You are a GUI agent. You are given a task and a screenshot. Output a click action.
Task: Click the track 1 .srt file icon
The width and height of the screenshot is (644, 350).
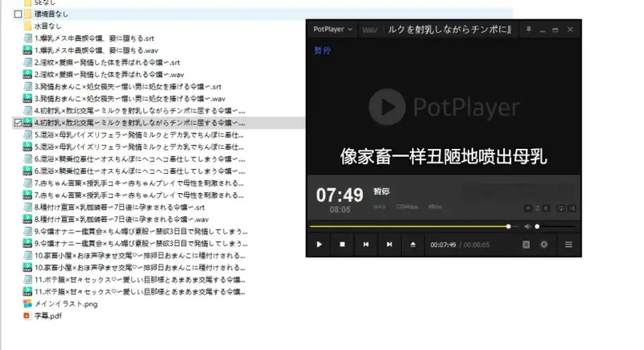[28, 38]
